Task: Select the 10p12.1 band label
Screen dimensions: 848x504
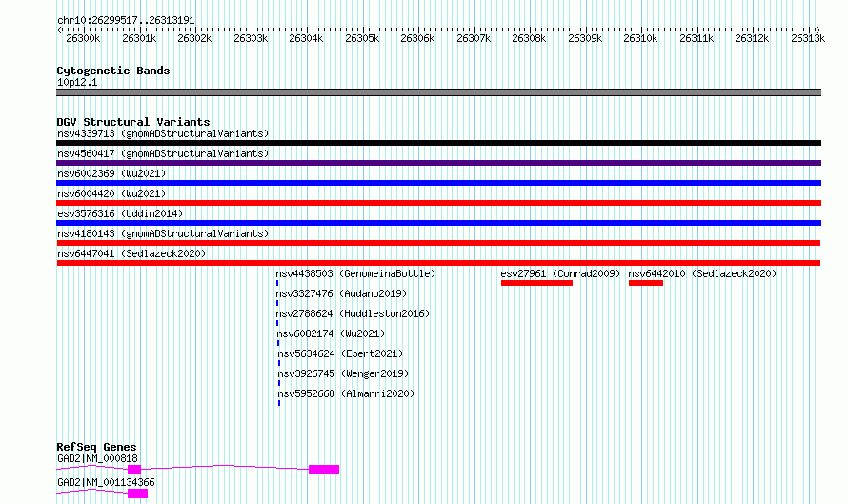Action: pos(77,82)
